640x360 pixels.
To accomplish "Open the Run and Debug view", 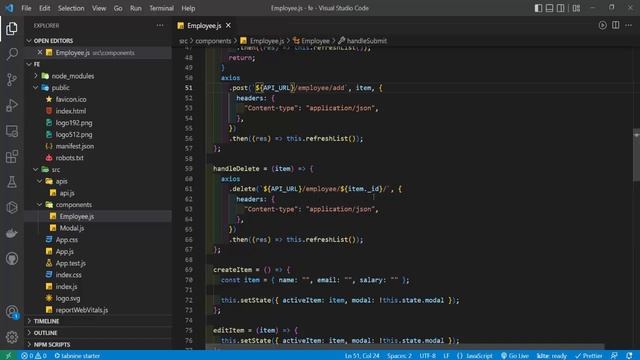I will click(x=12, y=105).
